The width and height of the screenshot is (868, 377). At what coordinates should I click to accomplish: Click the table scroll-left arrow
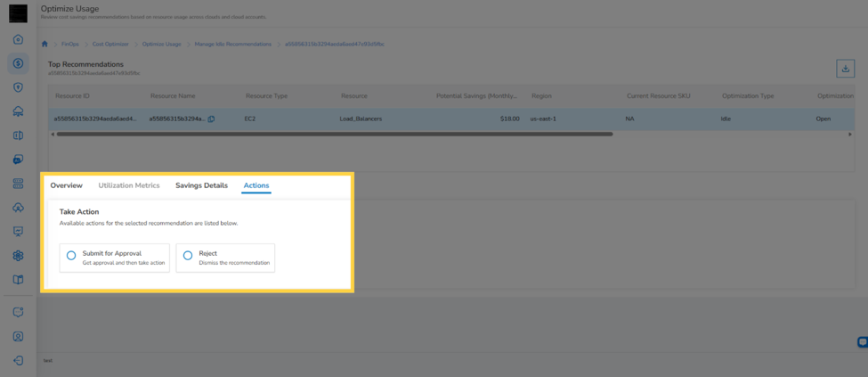[x=52, y=134]
